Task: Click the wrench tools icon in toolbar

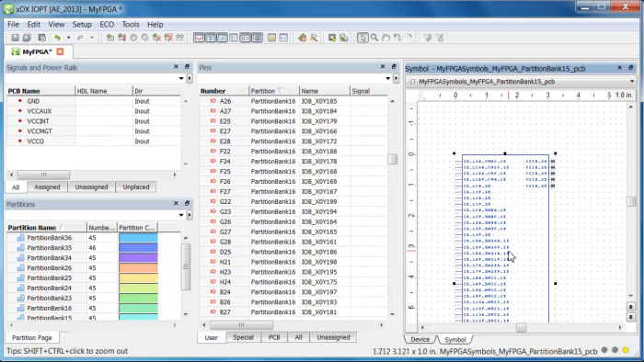Action: point(314,38)
